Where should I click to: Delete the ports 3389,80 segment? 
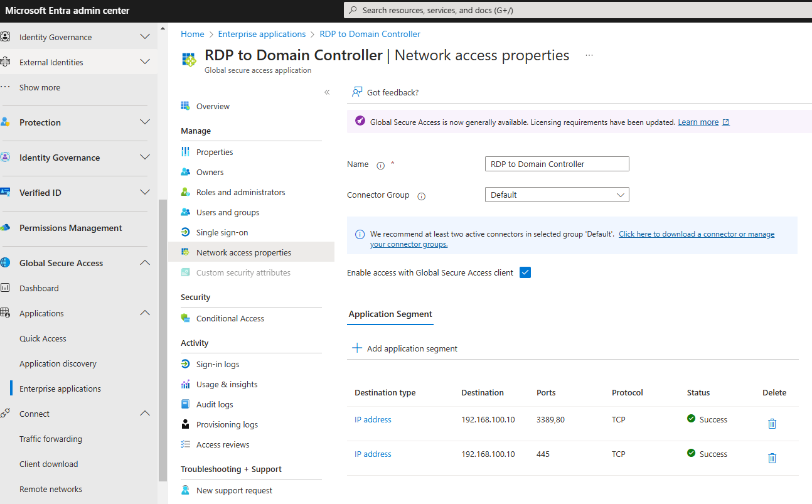click(772, 424)
